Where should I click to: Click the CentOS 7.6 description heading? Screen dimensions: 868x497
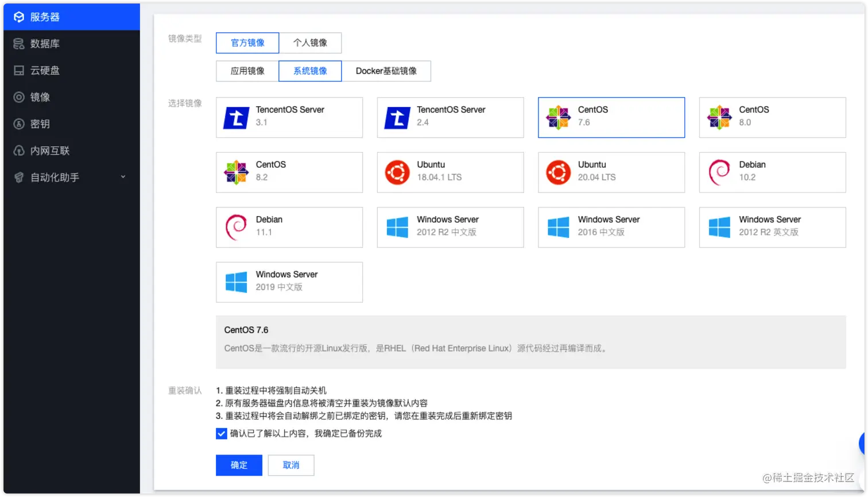point(246,330)
